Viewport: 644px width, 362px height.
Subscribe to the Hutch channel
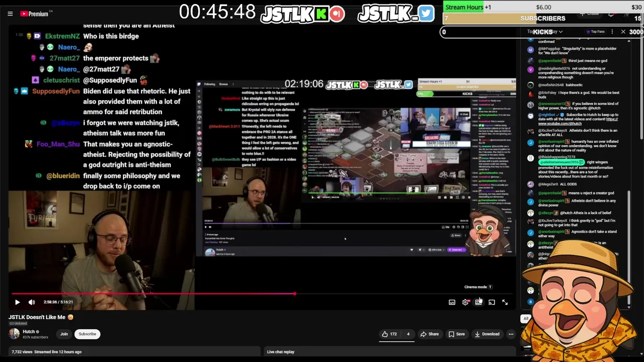point(87,334)
